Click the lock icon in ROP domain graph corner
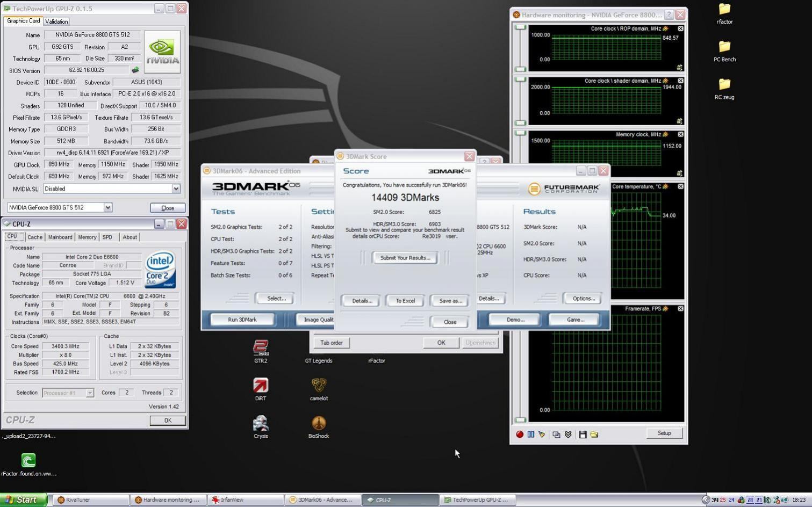Viewport: 812px width, 507px height. pos(680,68)
